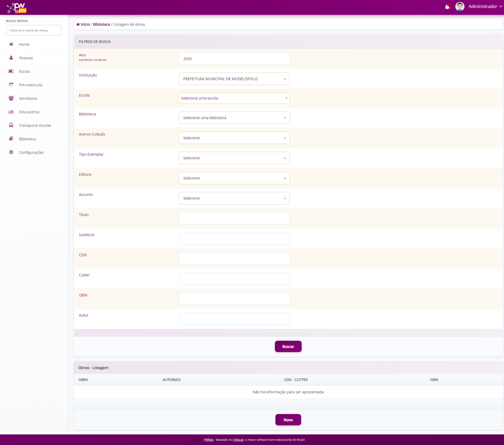Image resolution: width=504 pixels, height=445 pixels.
Task: Follow the Biblioteca breadcrumb link
Action: pyautogui.click(x=101, y=24)
